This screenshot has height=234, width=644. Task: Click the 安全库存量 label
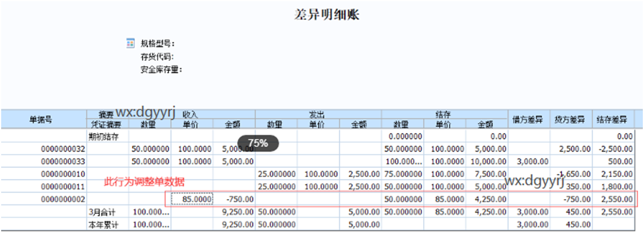coord(161,70)
